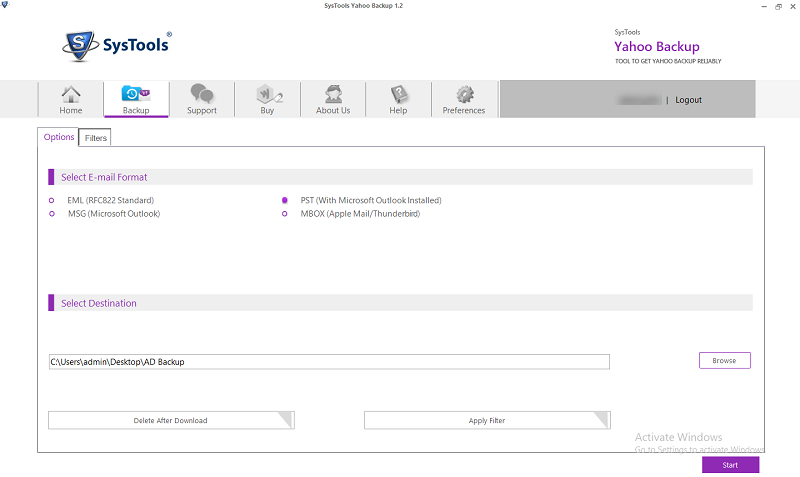Expand the Delete After Download panel
Screen dimensions: 800x477
point(171,420)
